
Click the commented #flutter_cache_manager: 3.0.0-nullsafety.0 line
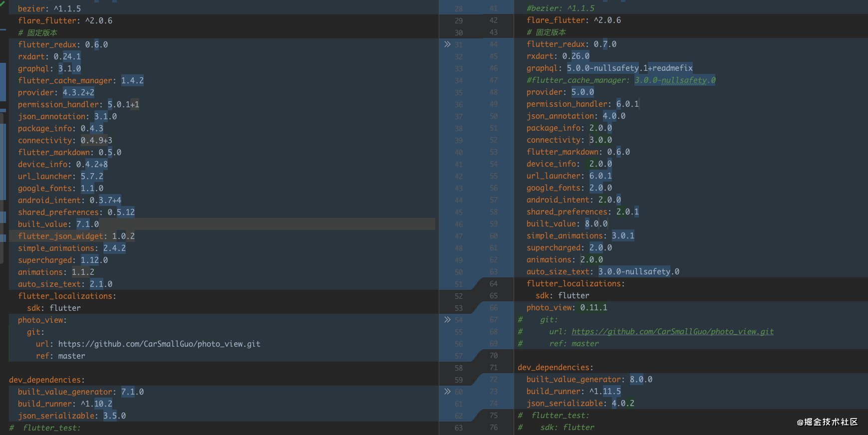click(x=621, y=80)
